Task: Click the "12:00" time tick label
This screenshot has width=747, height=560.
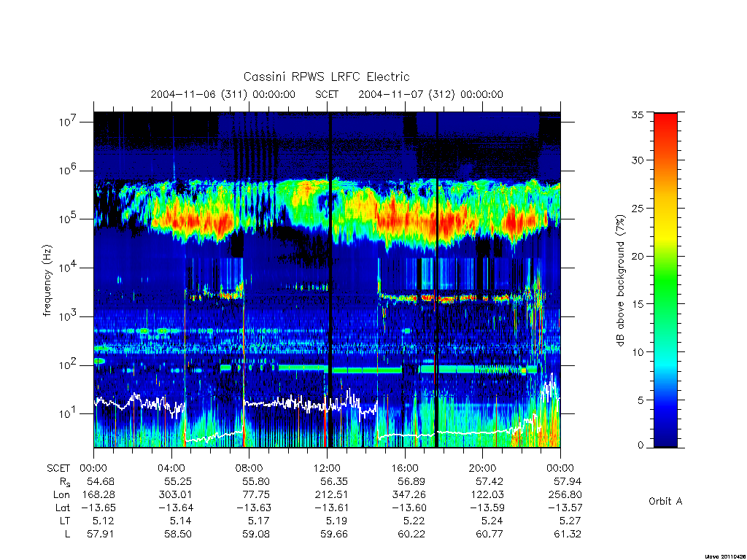Action: 327,468
